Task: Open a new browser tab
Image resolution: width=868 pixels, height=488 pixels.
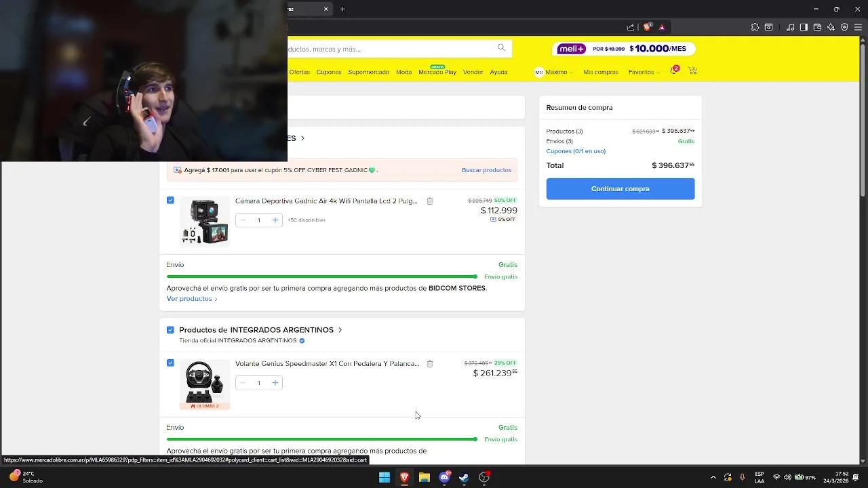Action: coord(342,9)
